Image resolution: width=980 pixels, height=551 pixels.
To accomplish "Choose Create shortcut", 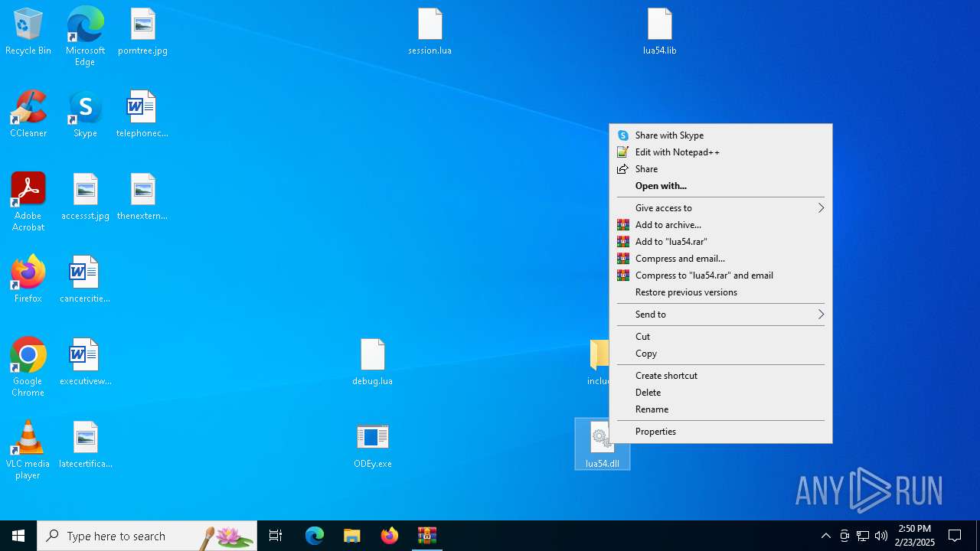I will coord(720,376).
